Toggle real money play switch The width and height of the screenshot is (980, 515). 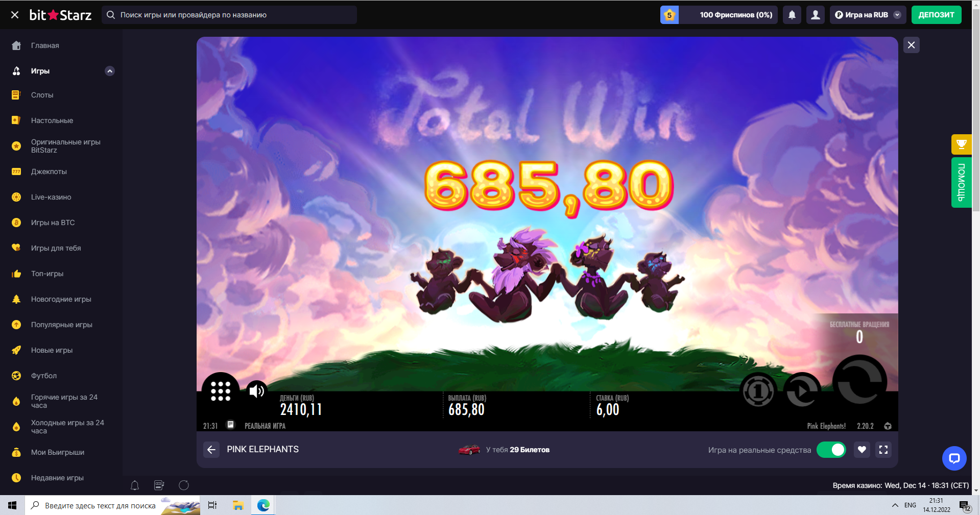(x=831, y=450)
